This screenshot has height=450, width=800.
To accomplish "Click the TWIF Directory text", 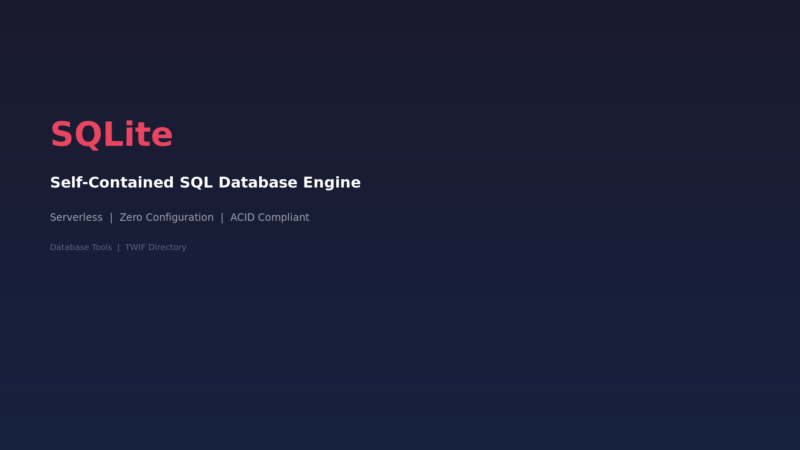I will point(156,247).
